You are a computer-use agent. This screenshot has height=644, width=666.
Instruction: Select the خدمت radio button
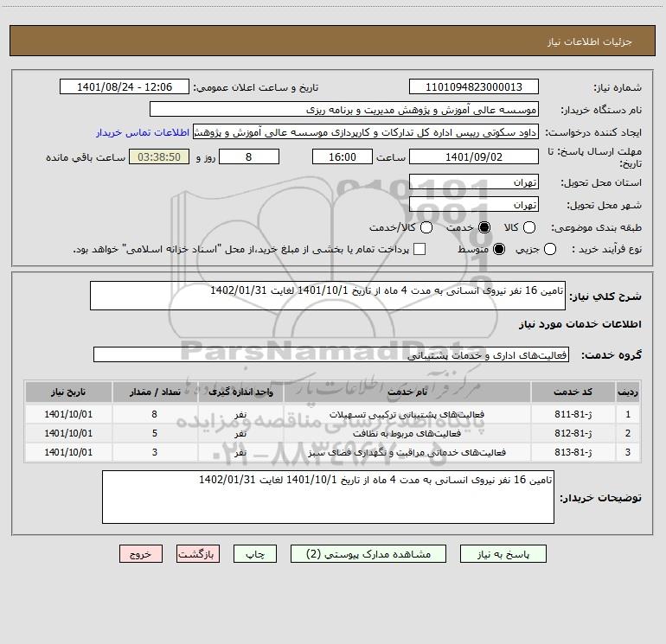(483, 227)
